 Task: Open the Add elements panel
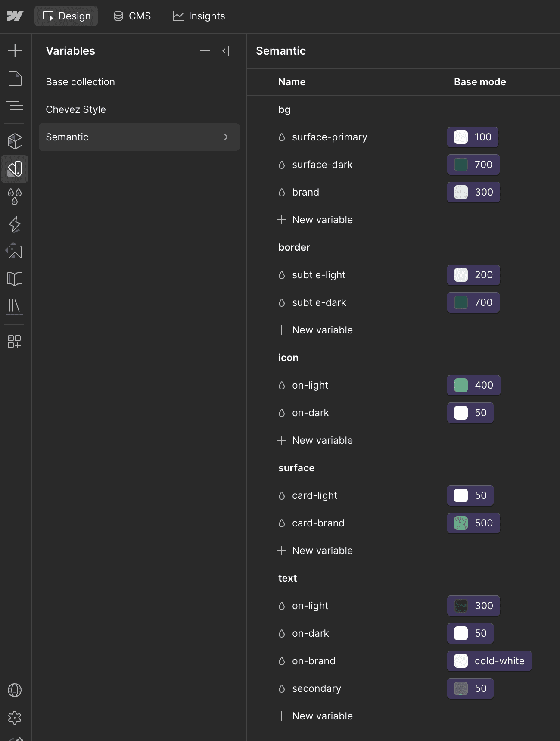pos(15,50)
